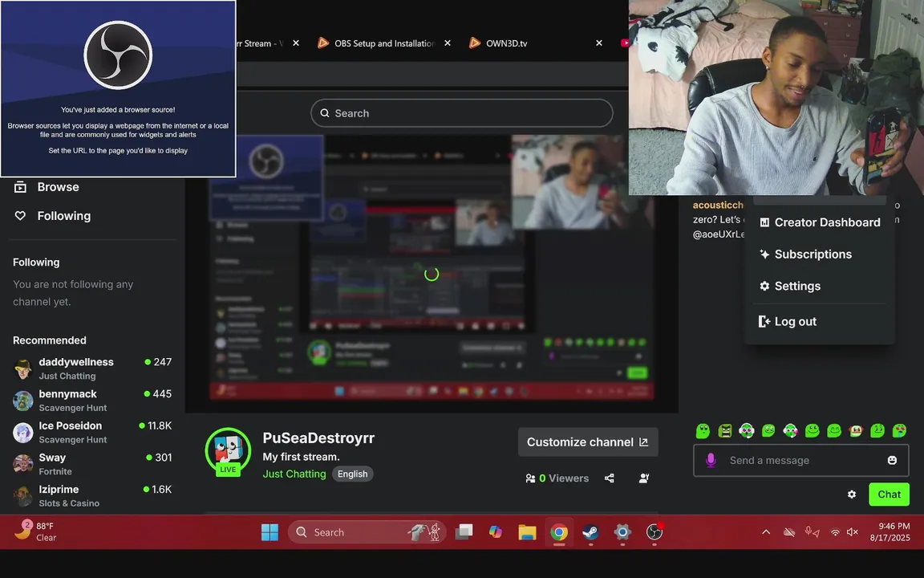Click the PuSeaDestroyrr channel name

(x=318, y=438)
